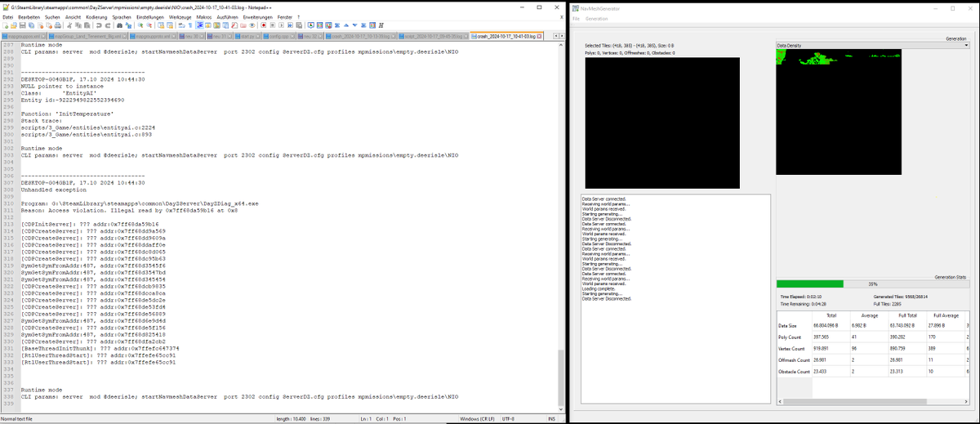Click 'Loading complete.' in the log panel
This screenshot has width=980, height=424.
(x=599, y=288)
